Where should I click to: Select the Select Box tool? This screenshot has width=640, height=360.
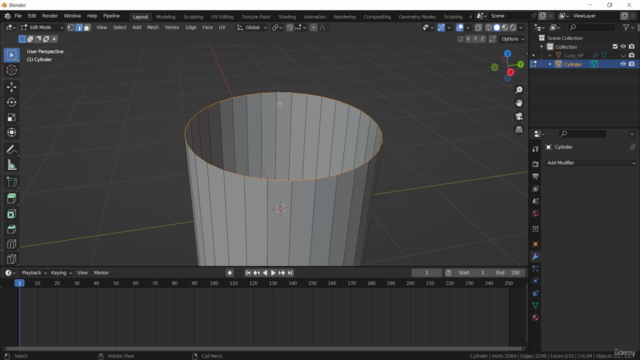[11, 55]
